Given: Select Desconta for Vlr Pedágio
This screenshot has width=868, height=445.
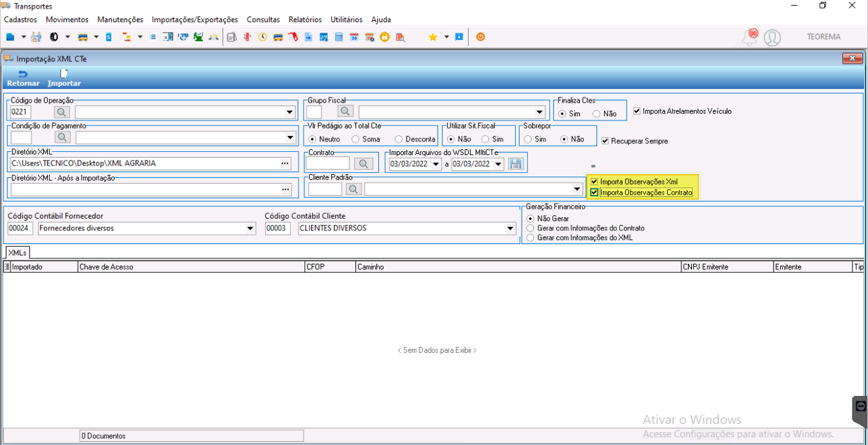Looking at the screenshot, I should (399, 139).
